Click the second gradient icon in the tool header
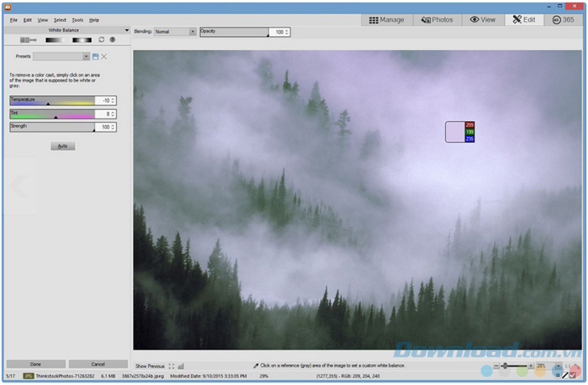Viewport: 588px width, 385px height. [81, 40]
